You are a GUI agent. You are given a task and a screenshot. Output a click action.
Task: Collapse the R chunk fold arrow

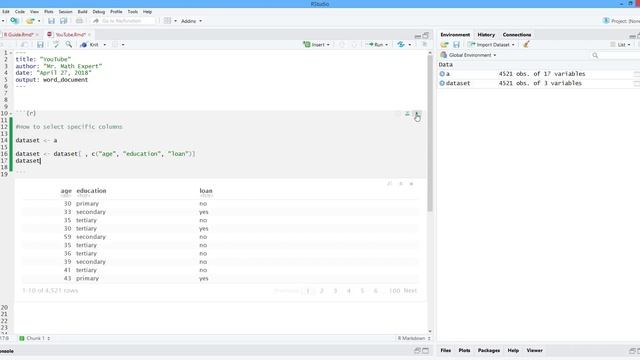(11, 113)
